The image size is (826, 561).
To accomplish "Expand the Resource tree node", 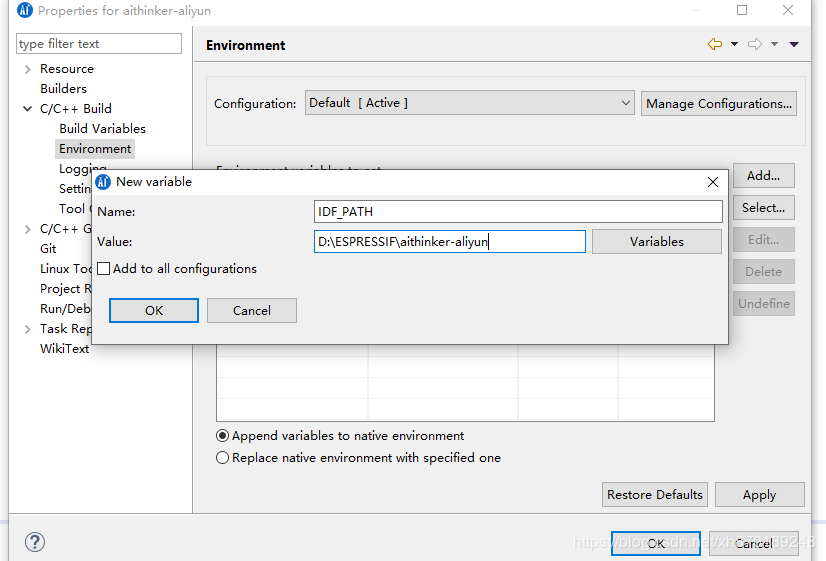I will point(27,69).
